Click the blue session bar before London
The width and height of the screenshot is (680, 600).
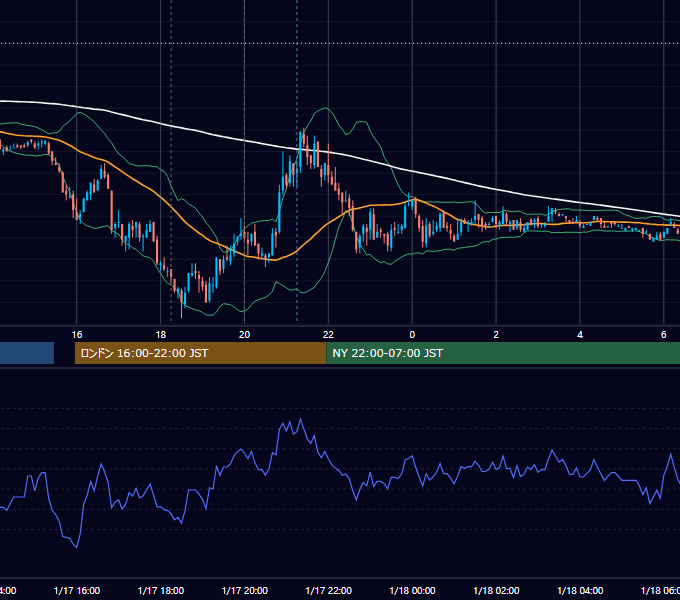pos(27,353)
